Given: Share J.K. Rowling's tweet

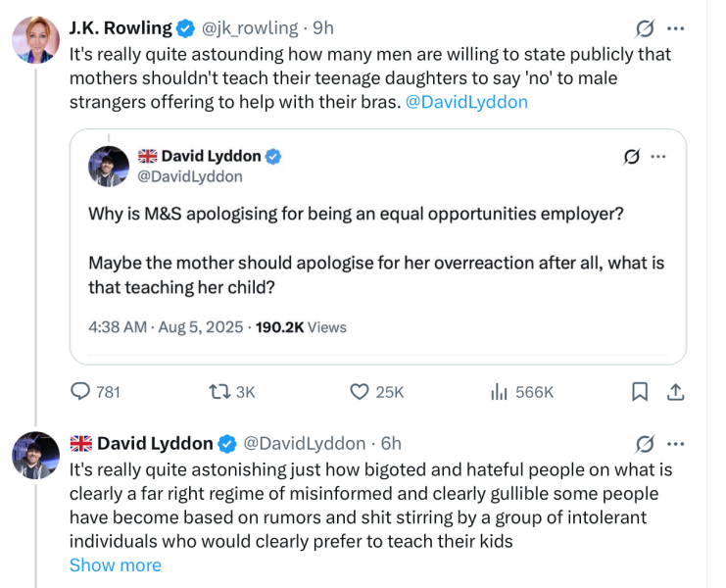Looking at the screenshot, I should pyautogui.click(x=675, y=392).
